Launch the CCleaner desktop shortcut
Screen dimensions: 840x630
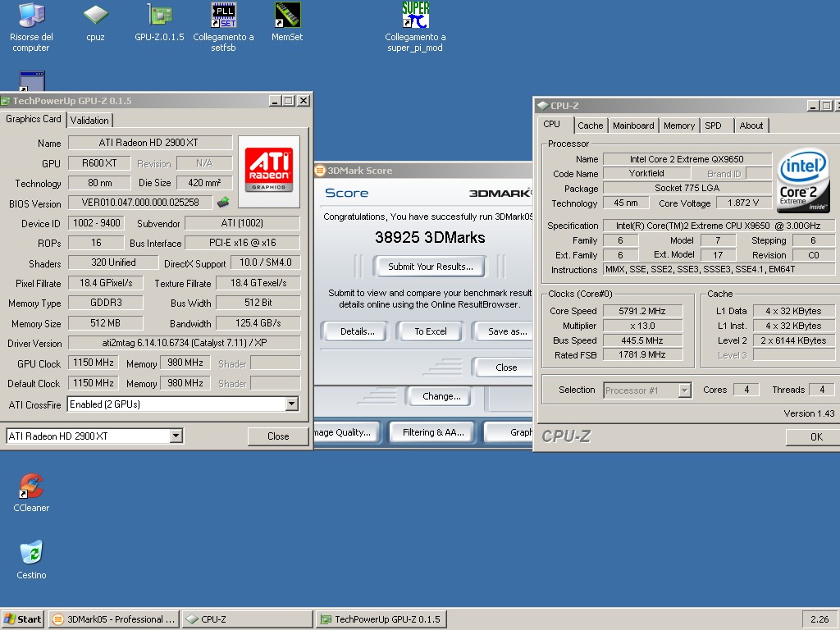tap(31, 493)
